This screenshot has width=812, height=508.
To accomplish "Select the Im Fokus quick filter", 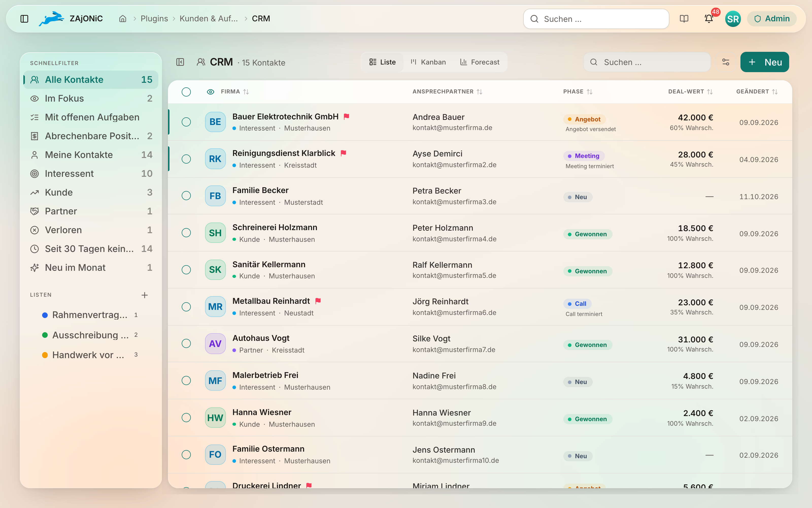I will 91,99.
